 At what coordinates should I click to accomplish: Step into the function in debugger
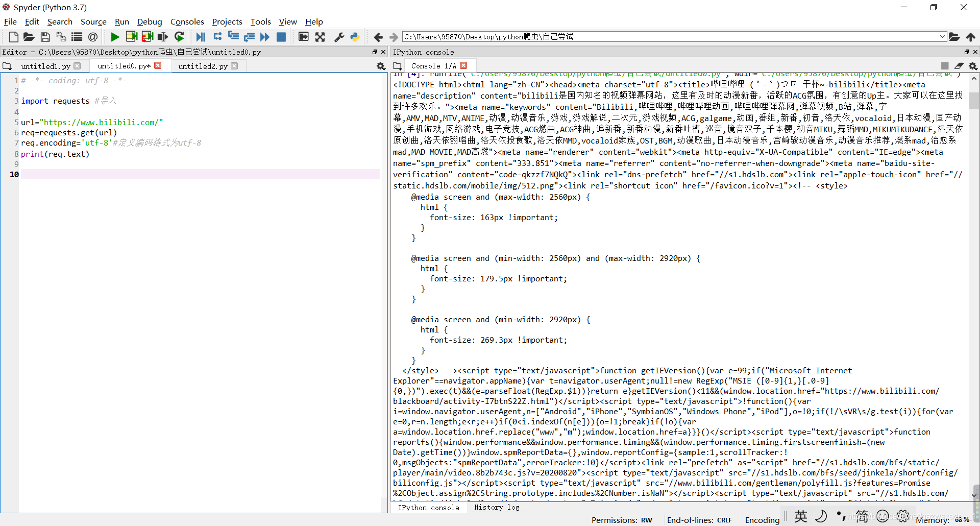coord(233,37)
